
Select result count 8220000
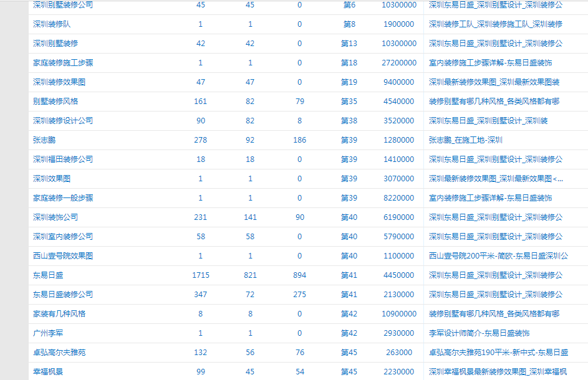399,198
